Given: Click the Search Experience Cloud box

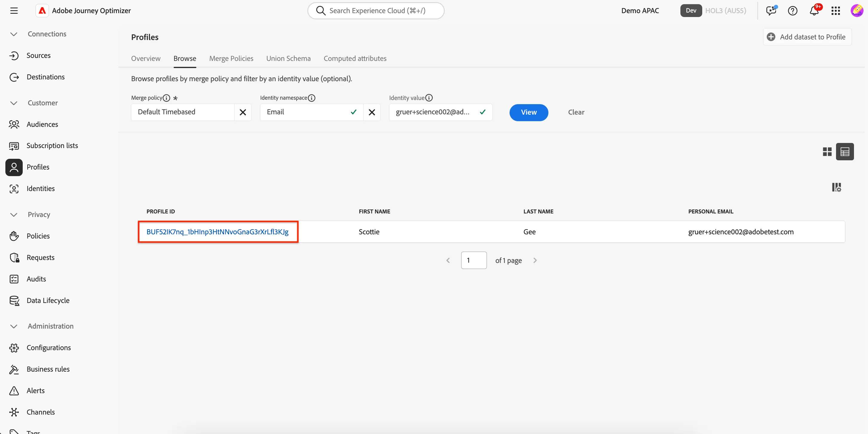Looking at the screenshot, I should pyautogui.click(x=376, y=11).
